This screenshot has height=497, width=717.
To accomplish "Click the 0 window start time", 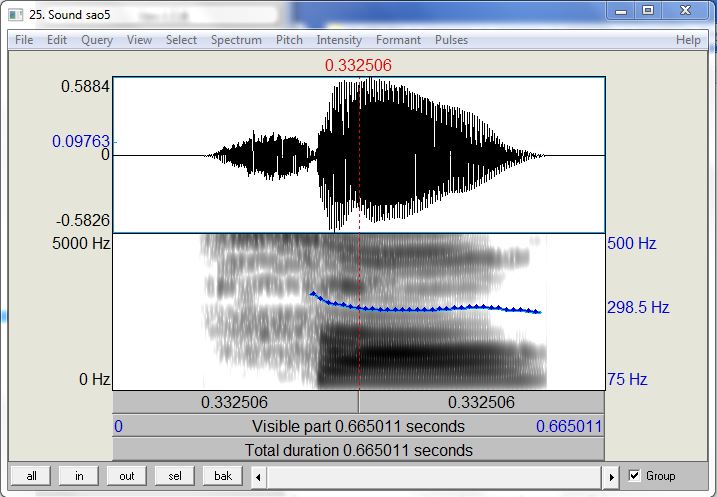I will pyautogui.click(x=118, y=426).
